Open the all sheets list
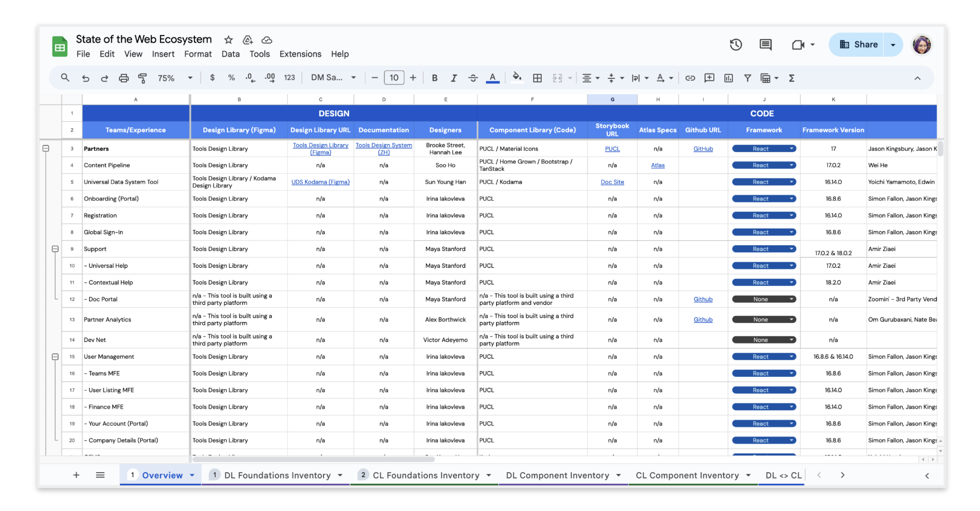The width and height of the screenshot is (980, 511). [x=100, y=475]
